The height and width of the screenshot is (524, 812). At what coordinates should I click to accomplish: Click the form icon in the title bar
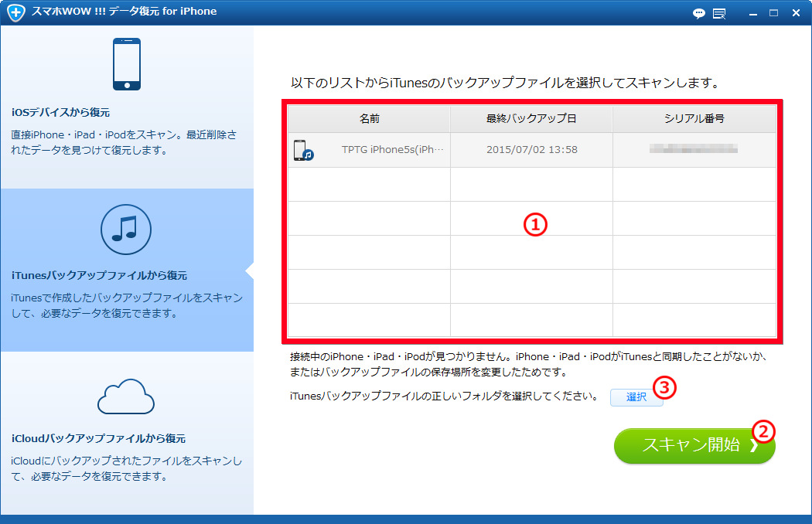pyautogui.click(x=720, y=13)
